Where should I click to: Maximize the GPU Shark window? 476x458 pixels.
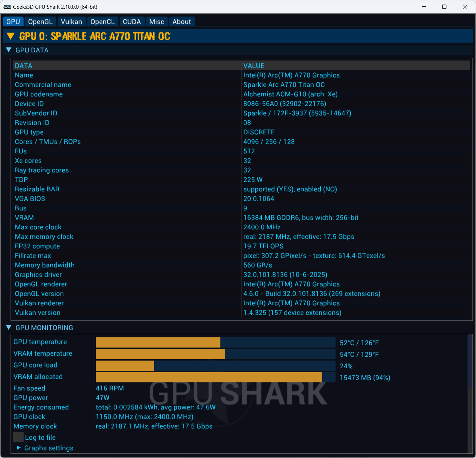tap(444, 7)
